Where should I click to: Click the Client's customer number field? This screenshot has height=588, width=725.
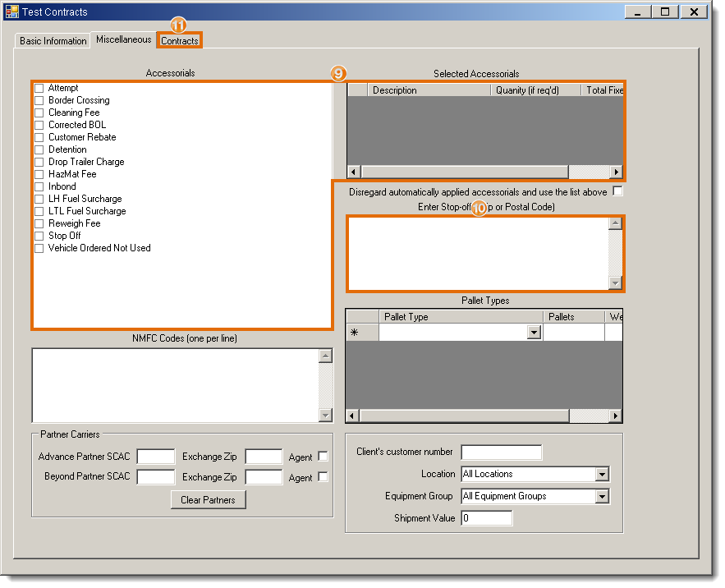coord(501,452)
